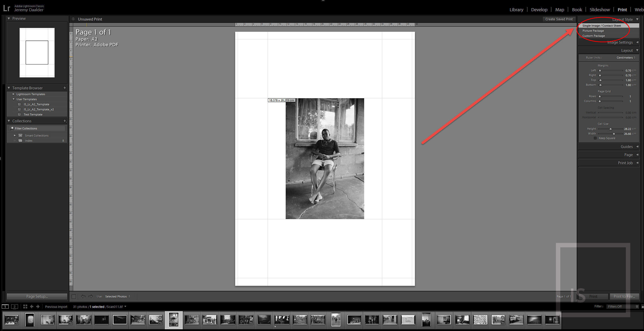Switch to the Slideshow module

(600, 9)
